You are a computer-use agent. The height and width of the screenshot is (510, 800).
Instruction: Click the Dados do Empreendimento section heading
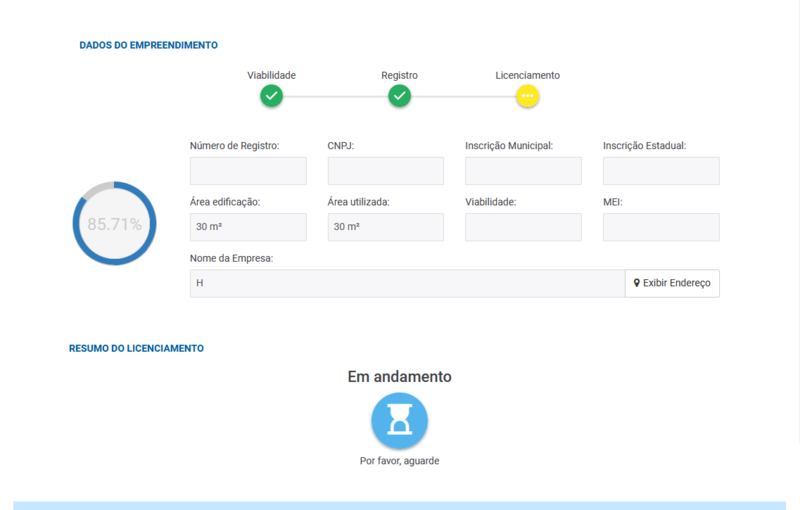click(x=149, y=45)
